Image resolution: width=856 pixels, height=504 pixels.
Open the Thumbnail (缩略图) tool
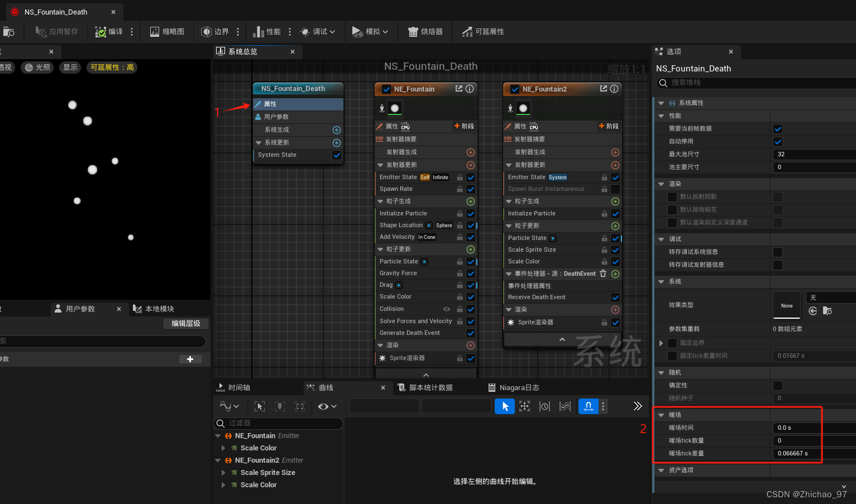[x=167, y=32]
